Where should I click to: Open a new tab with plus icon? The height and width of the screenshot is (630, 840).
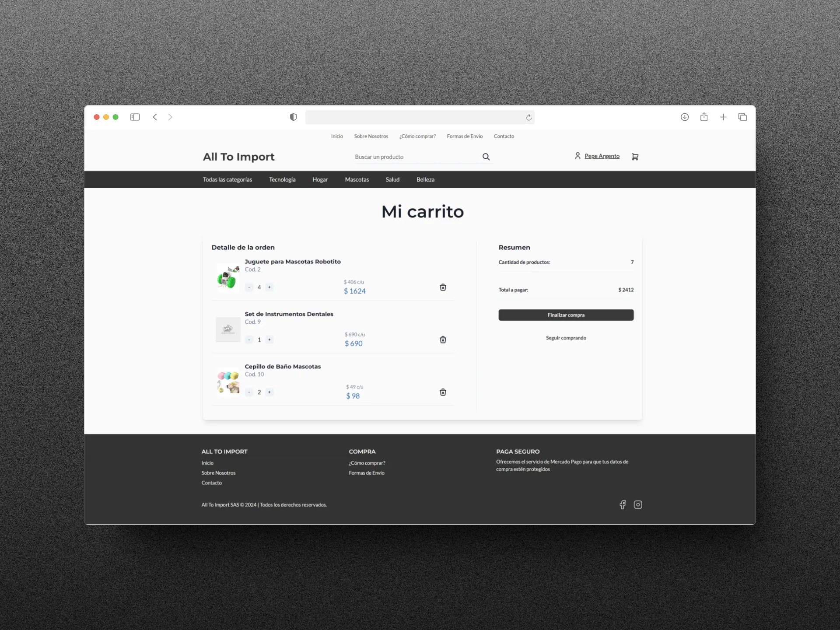pyautogui.click(x=723, y=117)
